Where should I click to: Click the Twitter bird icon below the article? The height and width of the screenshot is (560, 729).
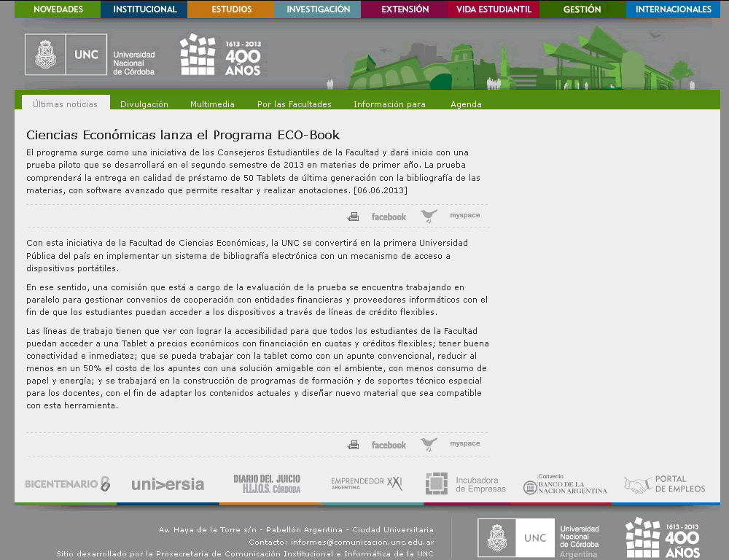click(x=429, y=444)
